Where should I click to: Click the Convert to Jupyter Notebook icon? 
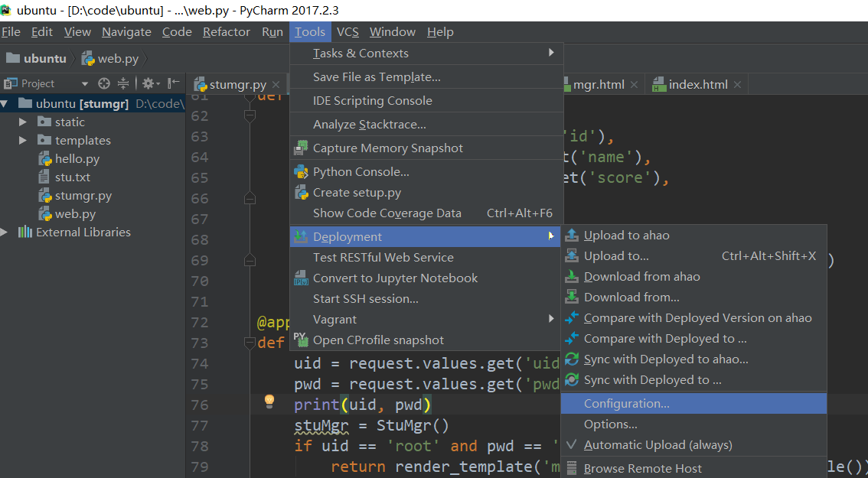tap(301, 278)
